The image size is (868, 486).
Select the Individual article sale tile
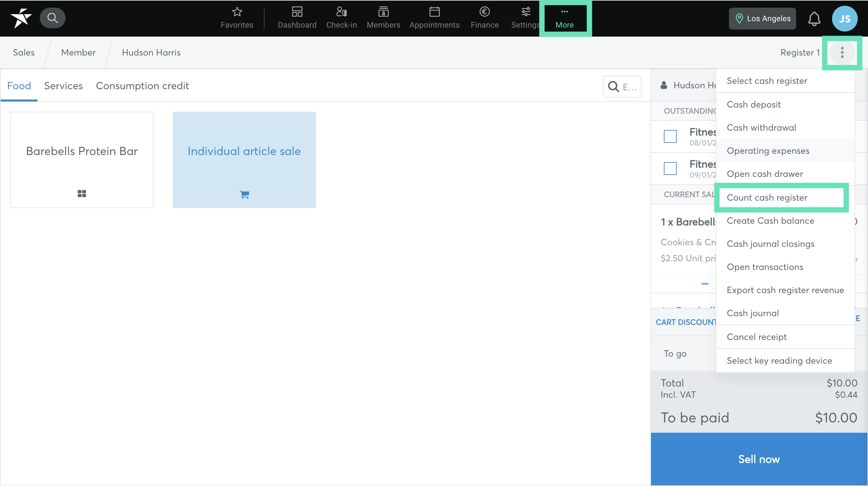(x=244, y=160)
